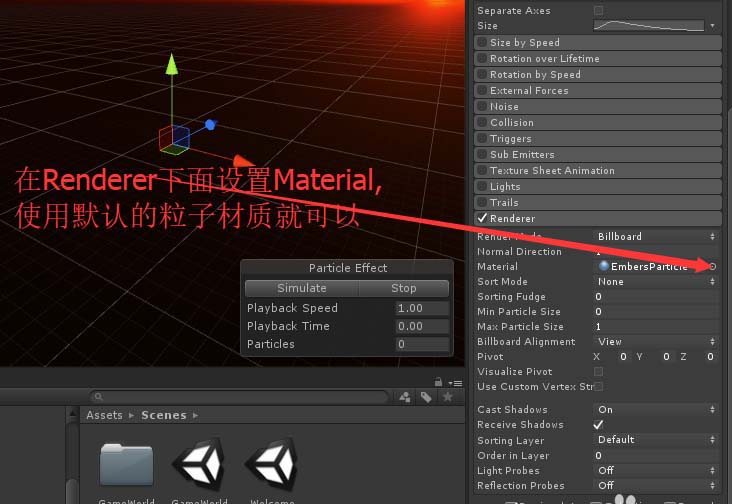
Task: Click the favorites star icon
Action: (448, 397)
